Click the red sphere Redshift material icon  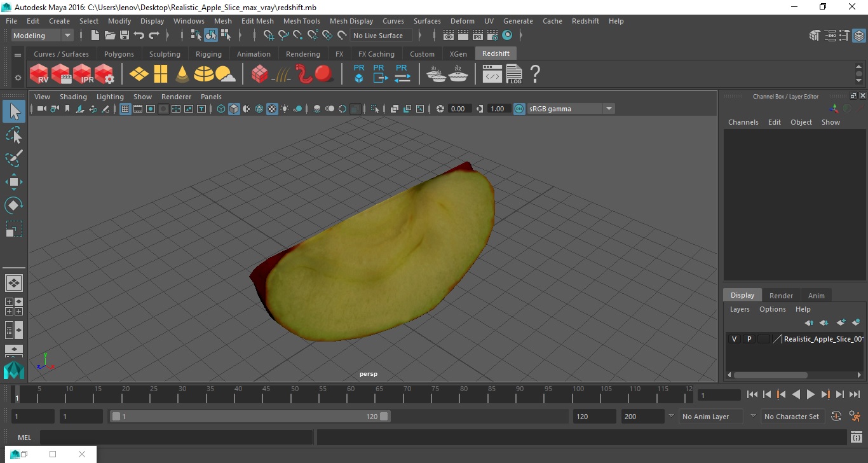point(324,74)
